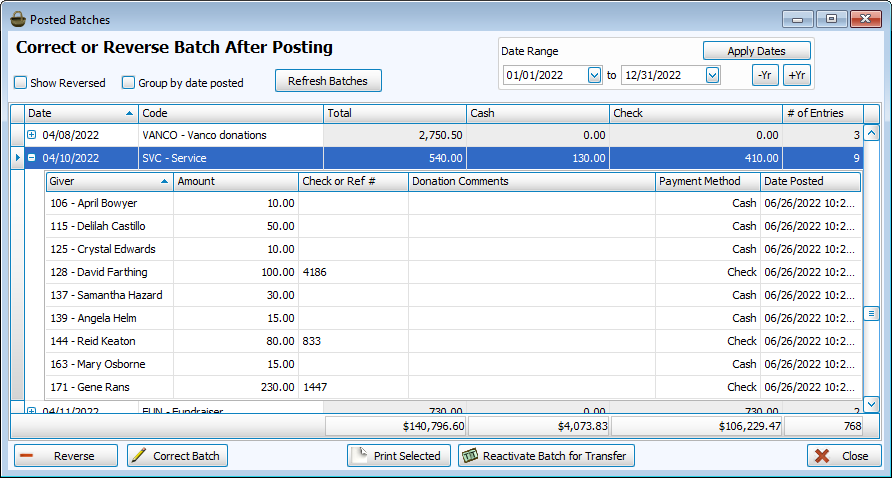The image size is (892, 478).
Task: Click the Reactivate Batch for Transfer money icon
Action: tap(470, 456)
